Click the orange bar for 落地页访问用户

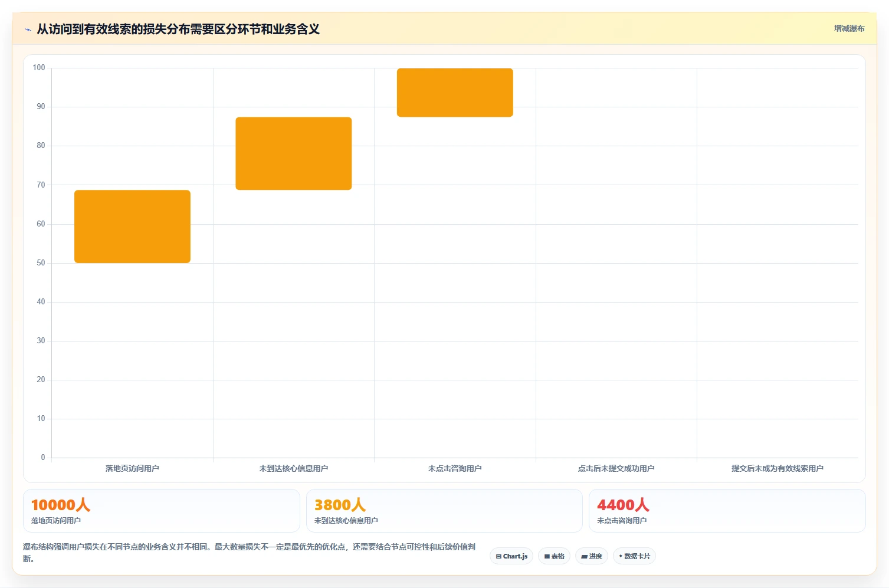pyautogui.click(x=132, y=226)
